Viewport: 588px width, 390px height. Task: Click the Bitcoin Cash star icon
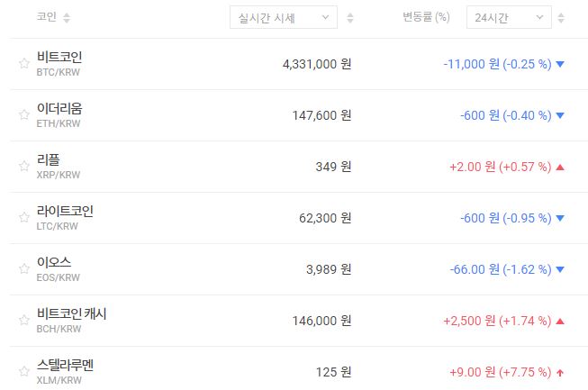pyautogui.click(x=24, y=320)
